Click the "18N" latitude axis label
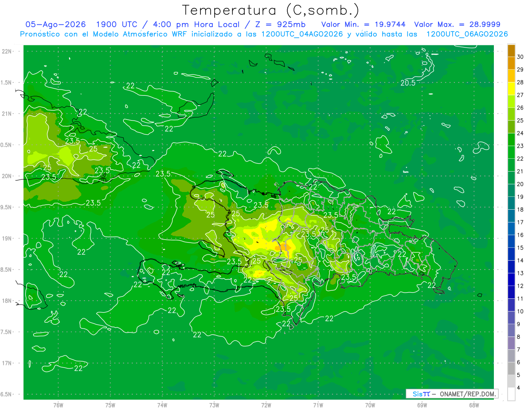The image size is (532, 411). [x=7, y=301]
